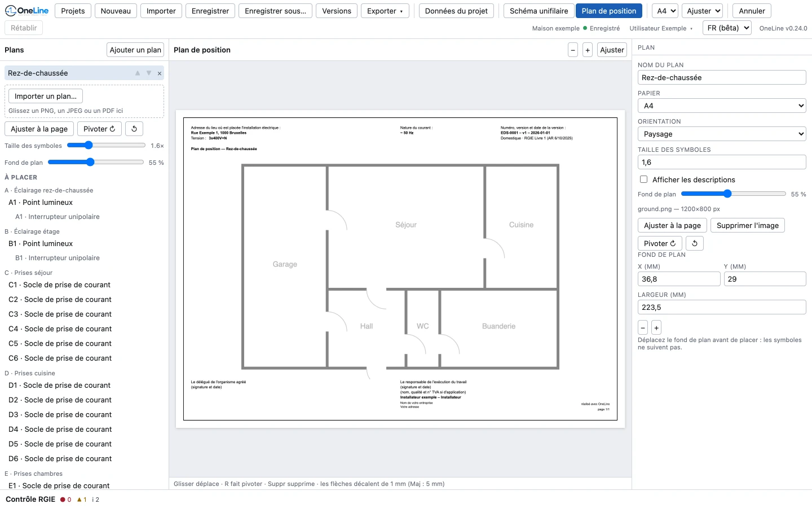Click the X (mm) input field

[x=679, y=279]
